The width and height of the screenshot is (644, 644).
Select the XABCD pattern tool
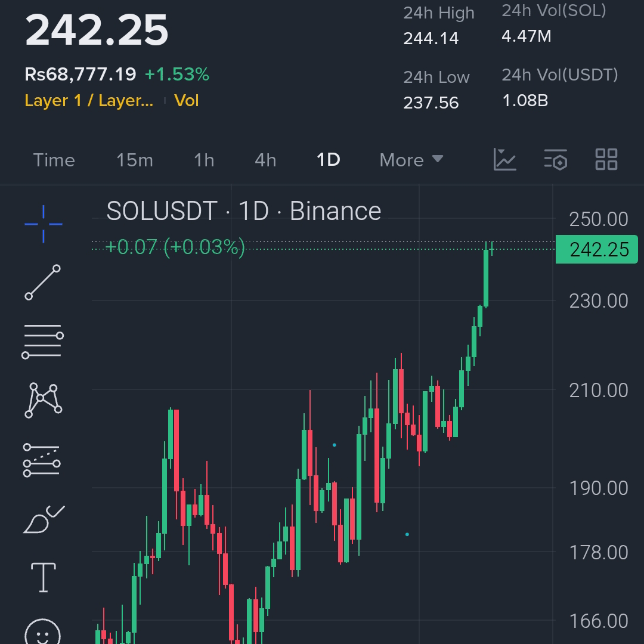point(43,401)
